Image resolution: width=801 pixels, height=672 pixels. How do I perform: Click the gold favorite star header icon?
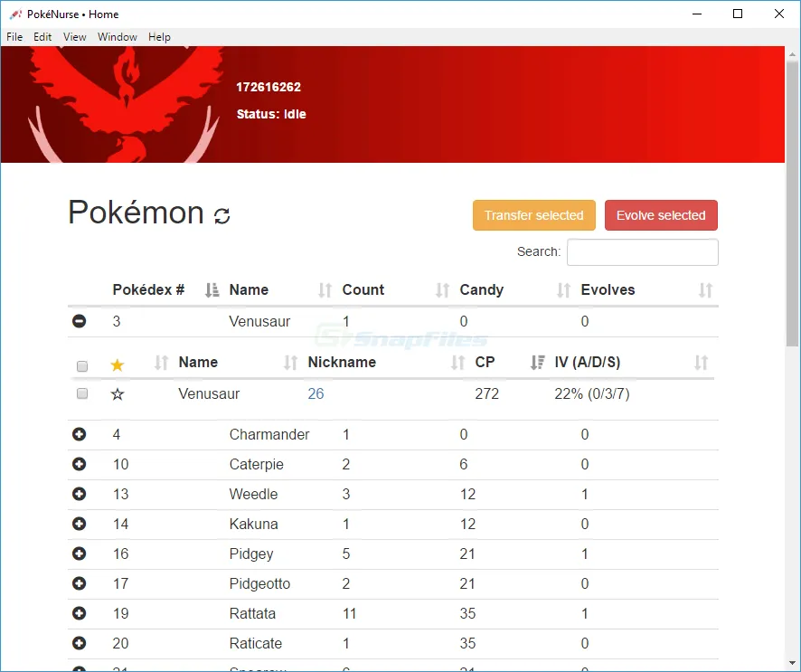(x=118, y=364)
